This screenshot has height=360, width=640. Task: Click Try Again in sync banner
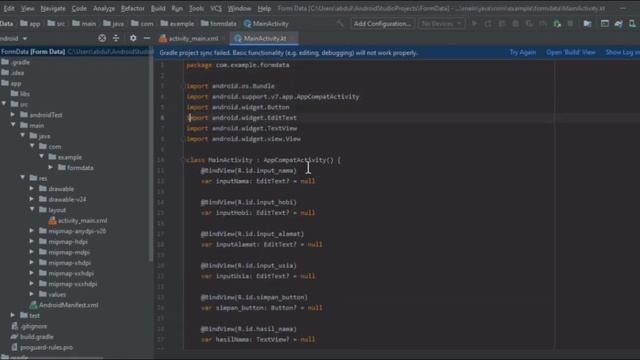522,52
